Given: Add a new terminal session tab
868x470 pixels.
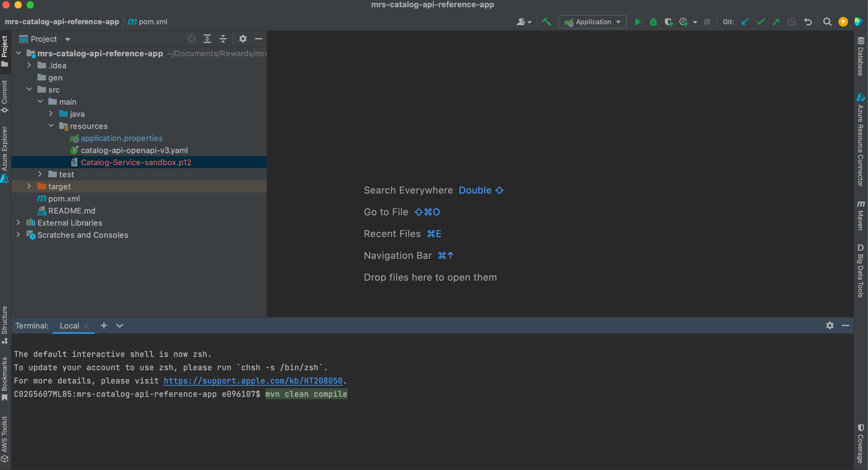Looking at the screenshot, I should 104,325.
